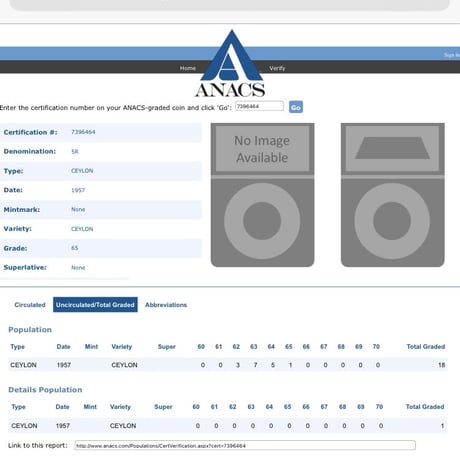This screenshot has height=460, width=460.
Task: Click the Date value 1957 in details
Action: tap(78, 190)
